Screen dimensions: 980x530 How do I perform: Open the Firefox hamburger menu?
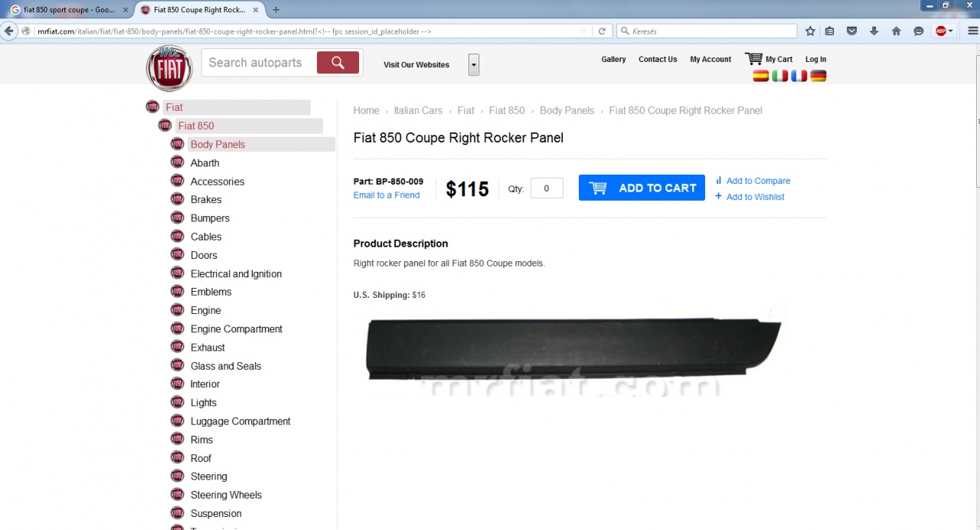click(x=972, y=31)
